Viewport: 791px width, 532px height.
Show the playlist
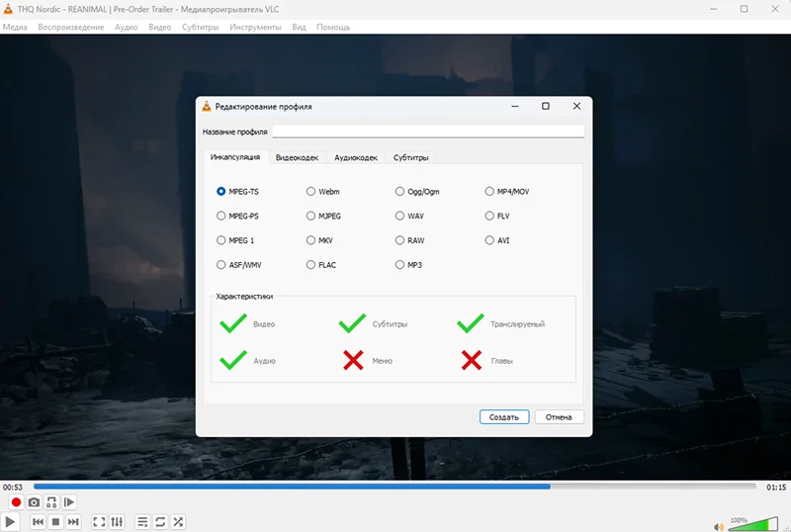coord(142,521)
